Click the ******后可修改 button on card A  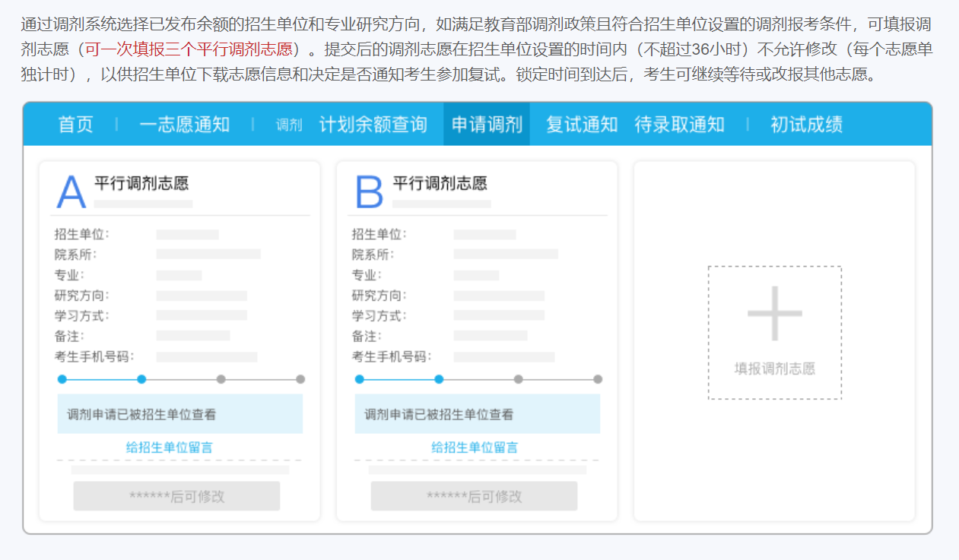point(176,496)
